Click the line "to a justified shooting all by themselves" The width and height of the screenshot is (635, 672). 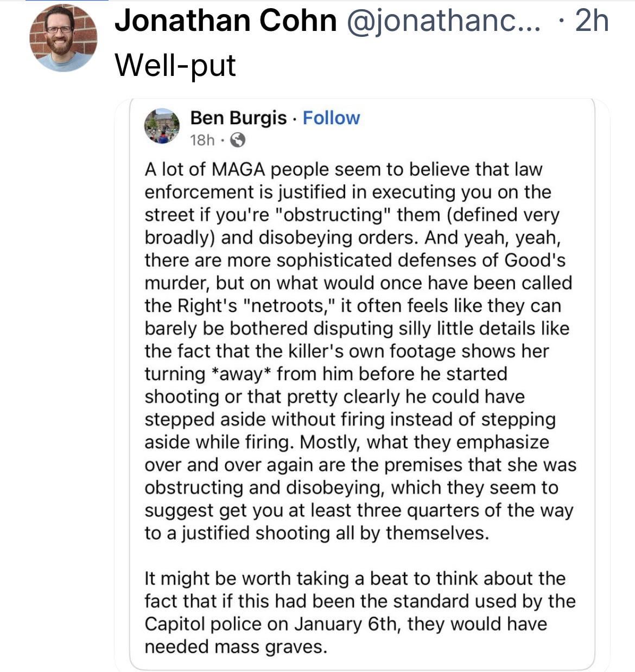[x=316, y=533]
